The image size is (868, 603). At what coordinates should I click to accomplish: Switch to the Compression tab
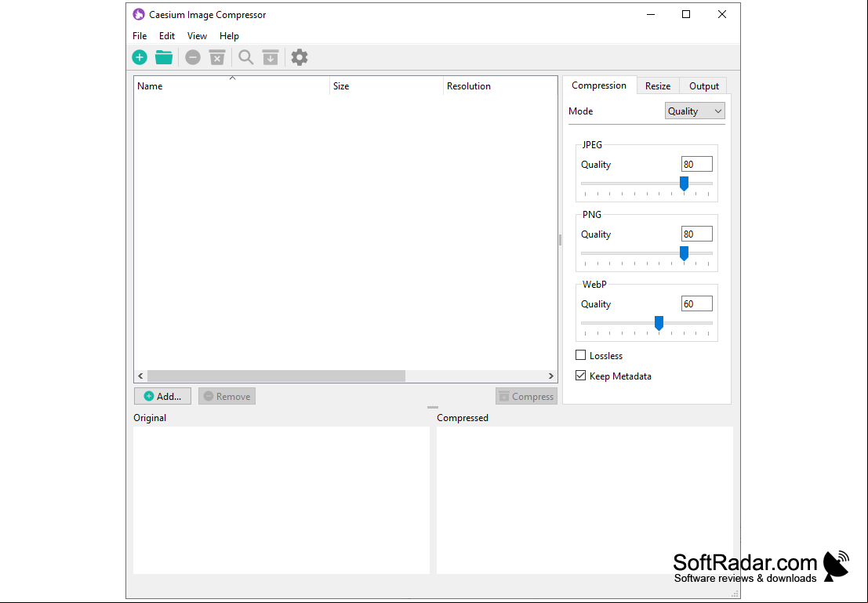tap(599, 85)
